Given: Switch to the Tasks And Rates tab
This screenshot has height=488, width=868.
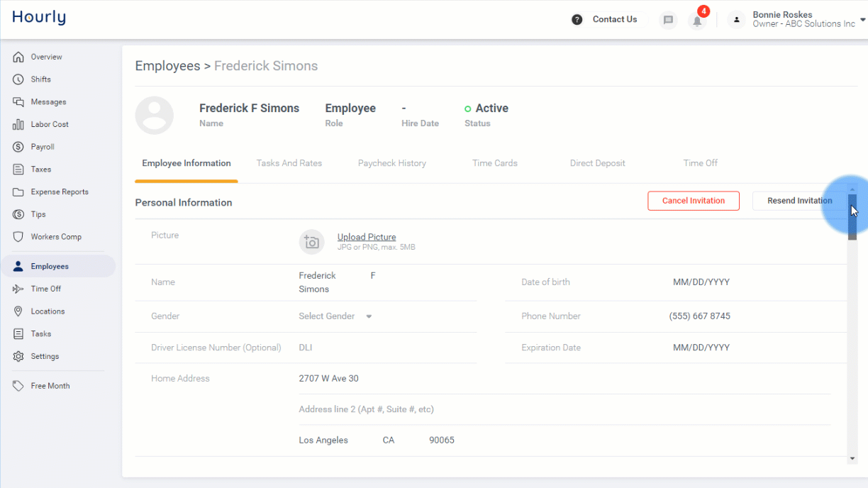Looking at the screenshot, I should coord(289,163).
